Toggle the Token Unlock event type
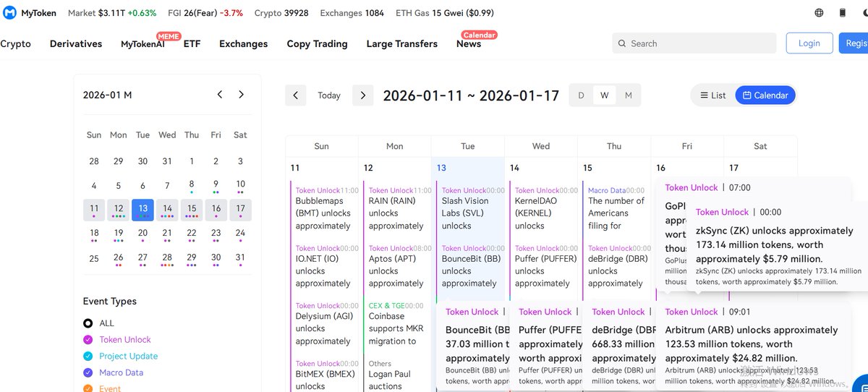The image size is (868, 392). (117, 340)
